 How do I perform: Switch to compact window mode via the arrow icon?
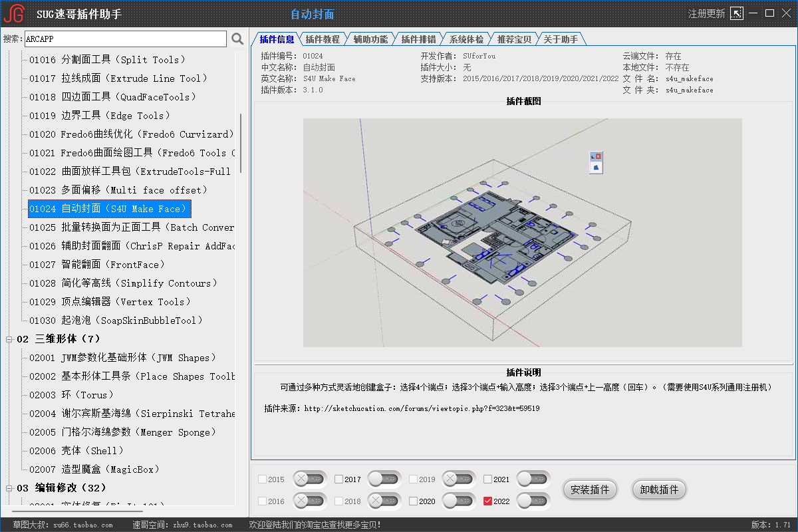click(x=736, y=13)
